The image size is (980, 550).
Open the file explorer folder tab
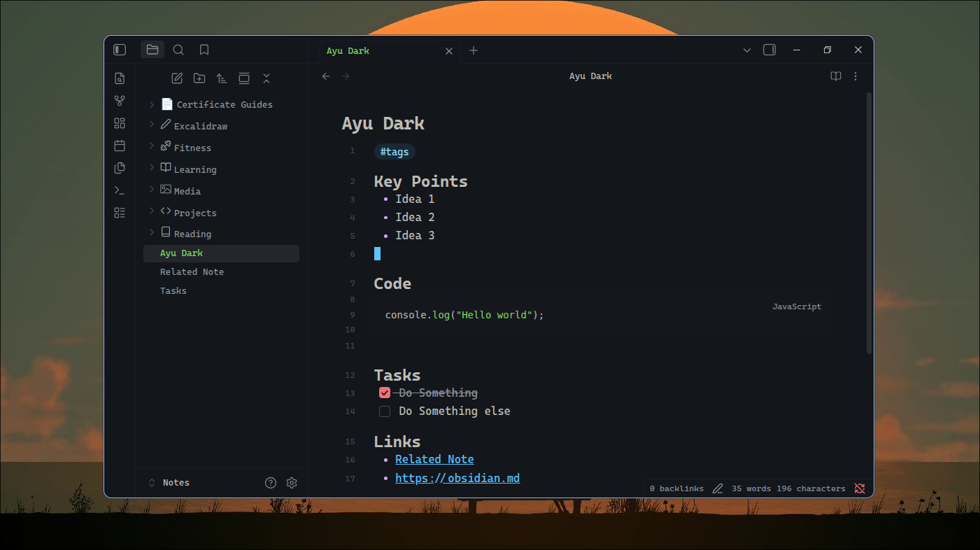(x=152, y=50)
